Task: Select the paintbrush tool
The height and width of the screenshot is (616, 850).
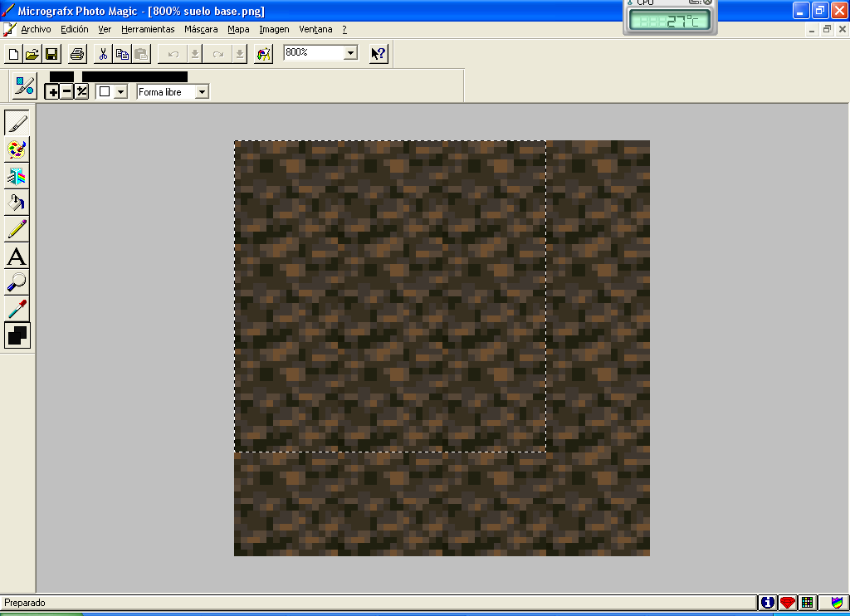Action: 17,123
